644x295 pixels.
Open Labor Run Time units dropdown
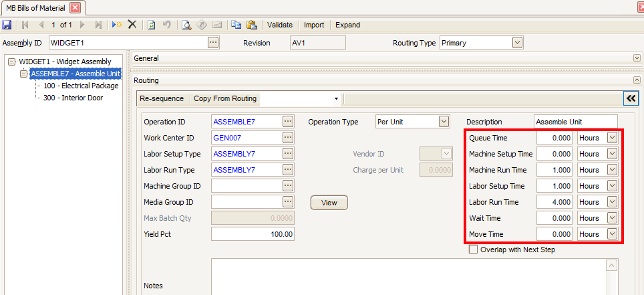(612, 202)
